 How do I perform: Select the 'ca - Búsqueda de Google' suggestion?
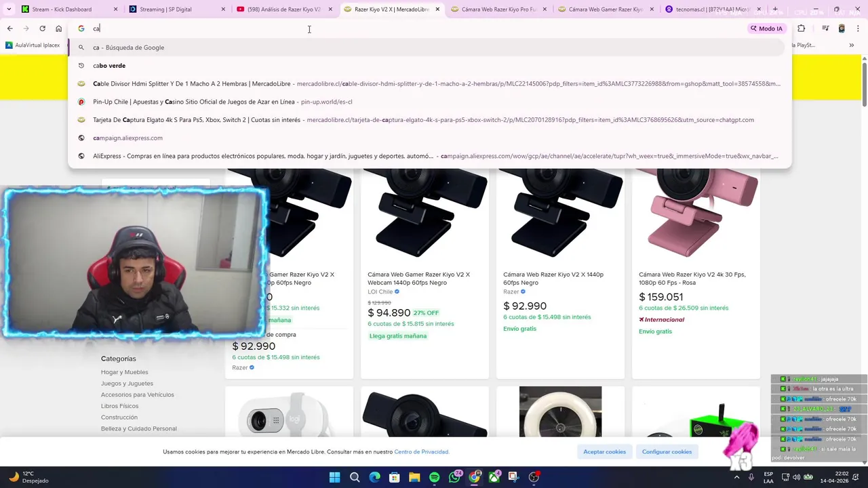coord(427,47)
